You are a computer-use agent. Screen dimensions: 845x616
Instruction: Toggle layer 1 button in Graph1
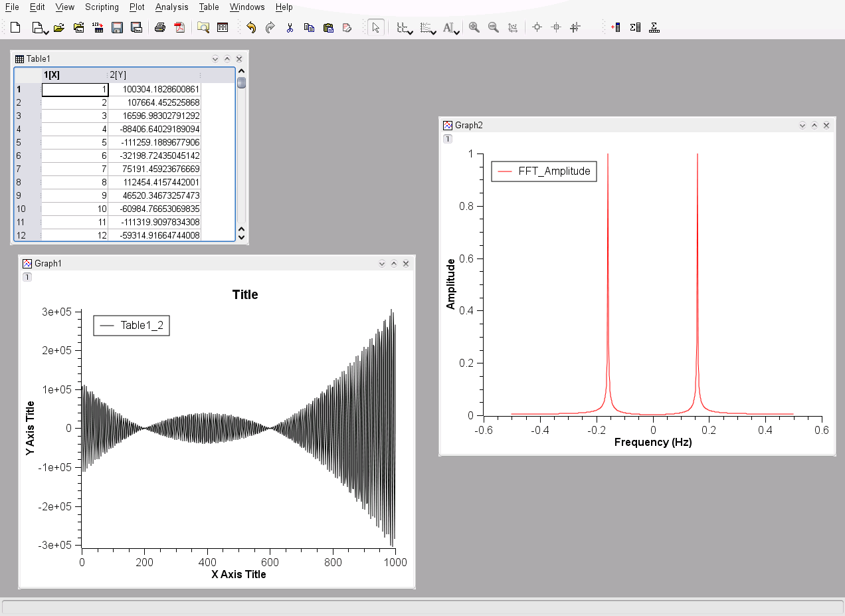click(27, 277)
